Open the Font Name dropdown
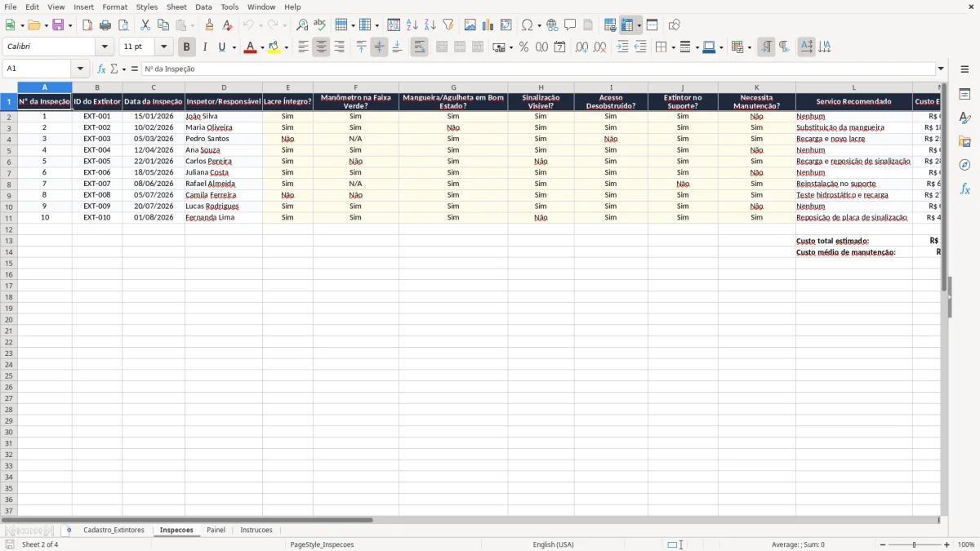Viewport: 980px width, 551px height. click(105, 47)
